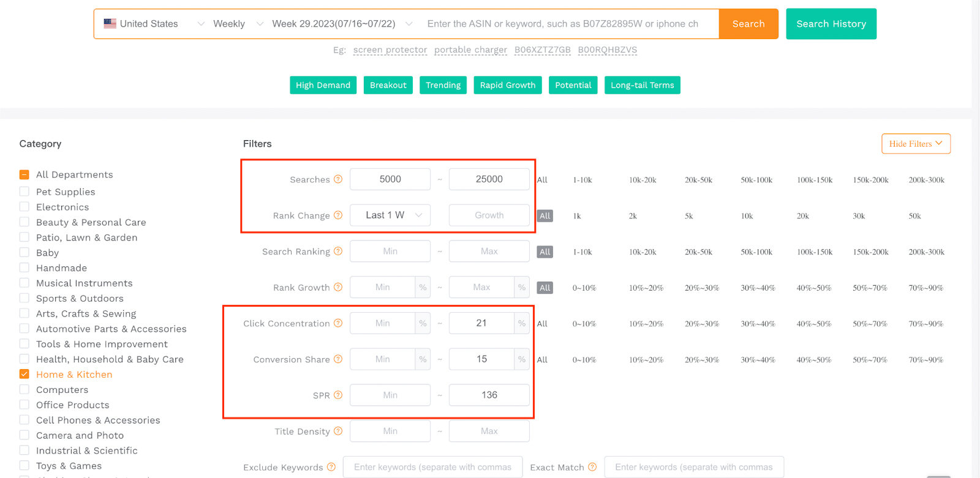Check the Beauty & Personal Care category
Screen dimensions: 980x478
(24, 222)
